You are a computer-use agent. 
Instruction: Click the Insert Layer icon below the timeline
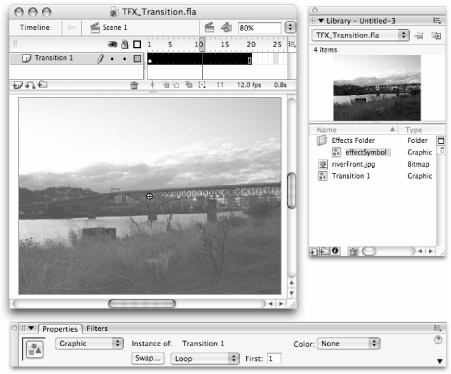point(17,85)
